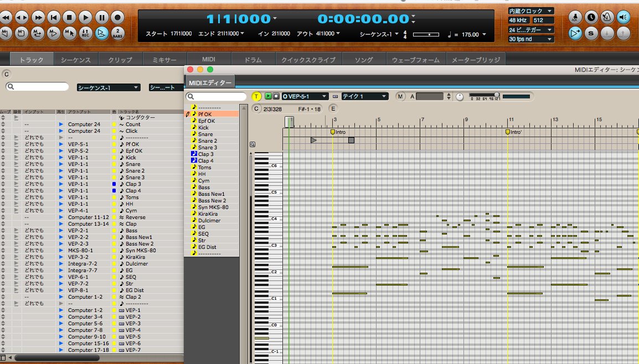Stop playback with the Stop button

pos(69,18)
